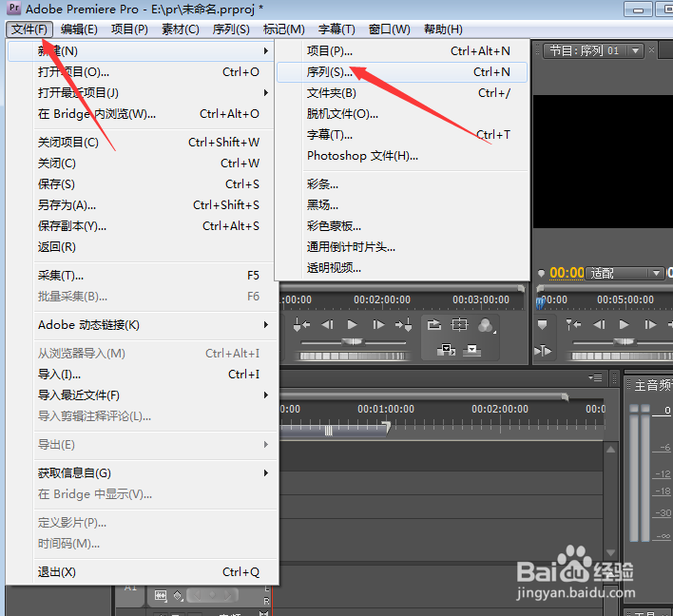
Task: Go to in point in Source monitor
Action: (x=301, y=325)
